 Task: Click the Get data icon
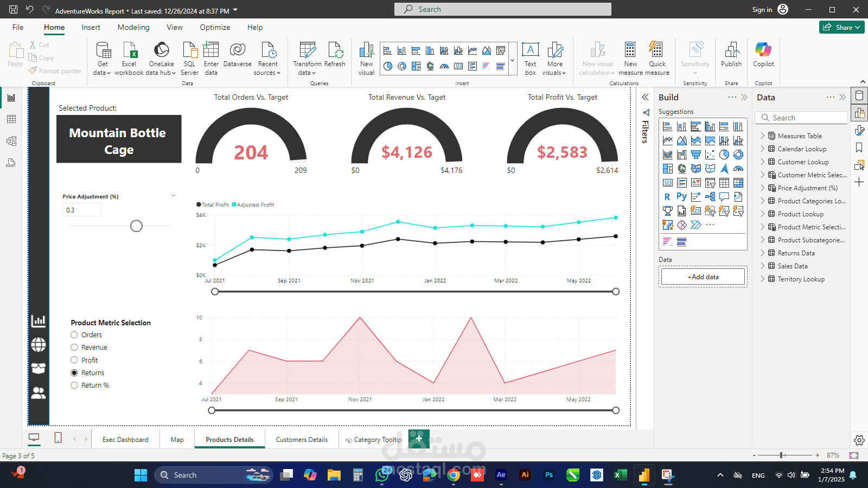pos(103,50)
